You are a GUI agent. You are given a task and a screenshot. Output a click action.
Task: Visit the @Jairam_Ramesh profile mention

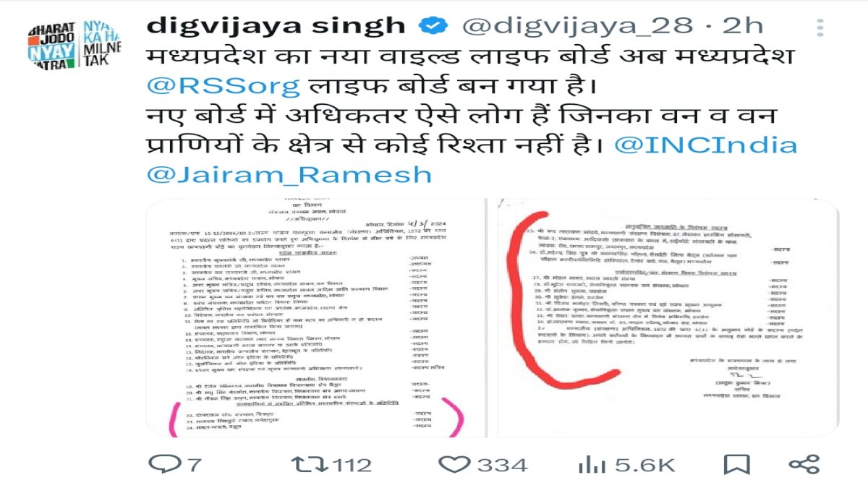coord(289,175)
